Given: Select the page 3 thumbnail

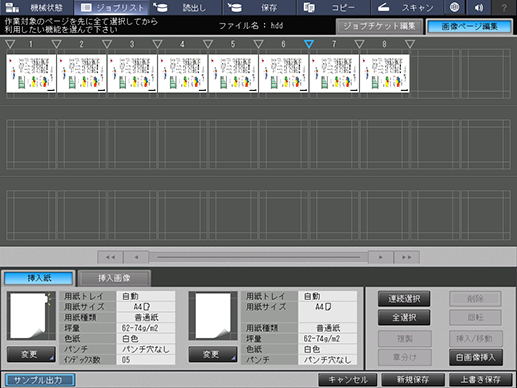Looking at the screenshot, I should (x=132, y=73).
